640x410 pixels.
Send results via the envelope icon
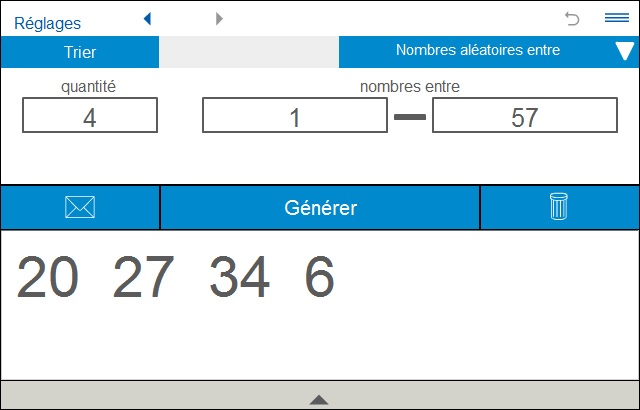tap(79, 207)
